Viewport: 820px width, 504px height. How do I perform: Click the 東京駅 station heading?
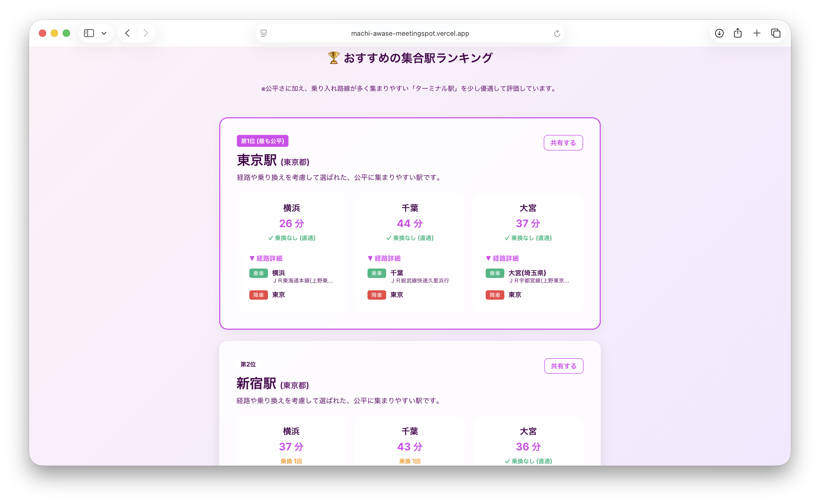(273, 160)
